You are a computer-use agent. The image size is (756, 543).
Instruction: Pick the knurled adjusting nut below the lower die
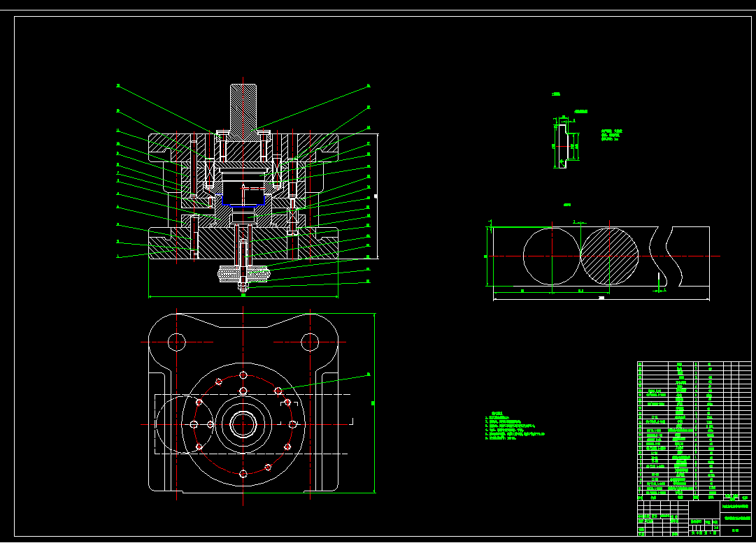click(x=243, y=274)
